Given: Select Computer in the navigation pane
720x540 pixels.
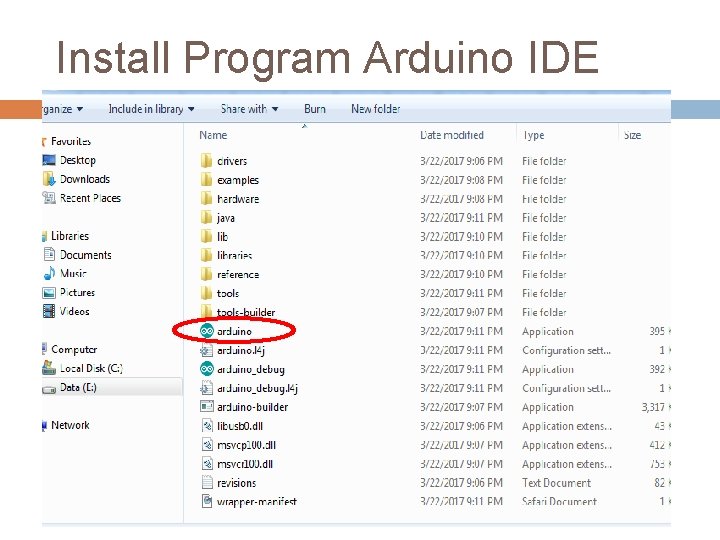Looking at the screenshot, I should pos(74,349).
